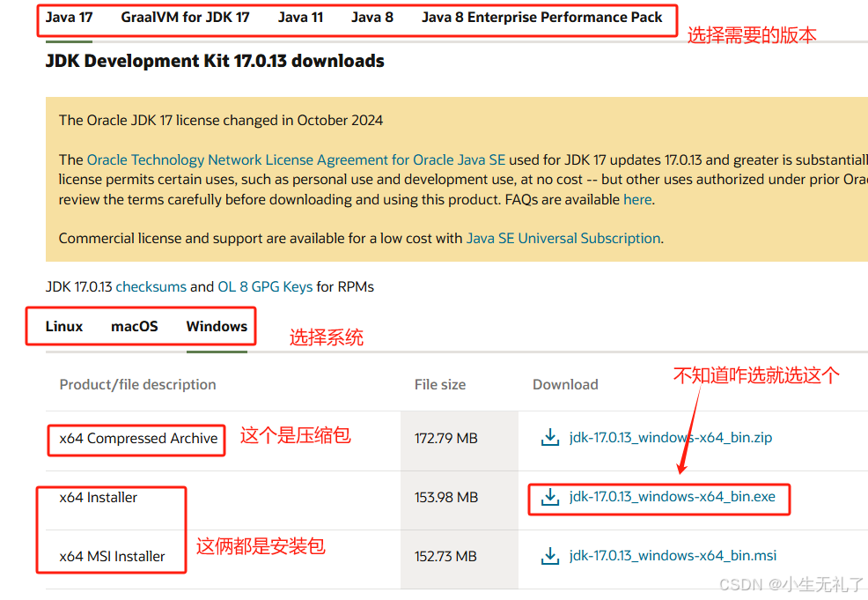Download jdk-17.0.13_windows-x64_bin.msi installer
The height and width of the screenshot is (600, 868).
point(672,556)
